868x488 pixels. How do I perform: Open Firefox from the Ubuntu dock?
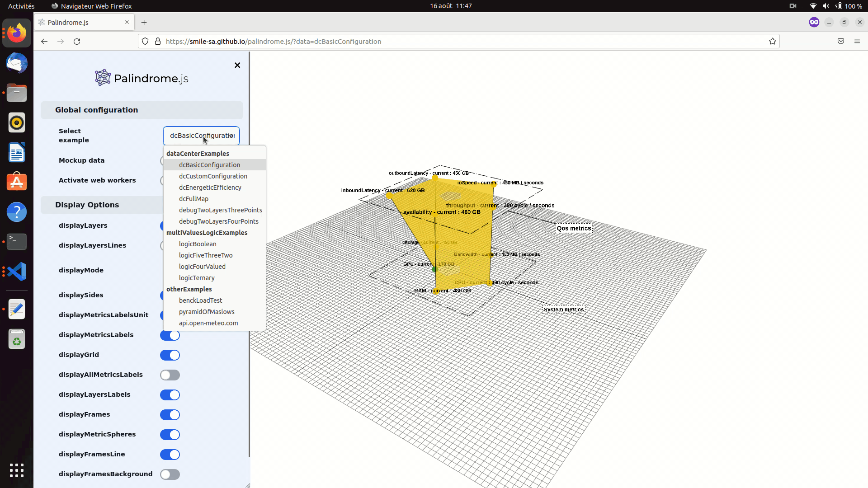coord(17,33)
